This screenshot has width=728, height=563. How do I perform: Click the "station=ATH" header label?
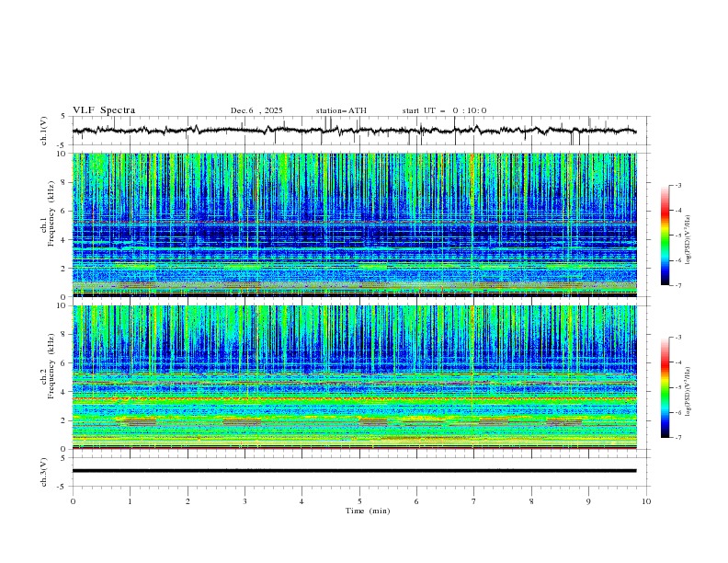(x=341, y=110)
